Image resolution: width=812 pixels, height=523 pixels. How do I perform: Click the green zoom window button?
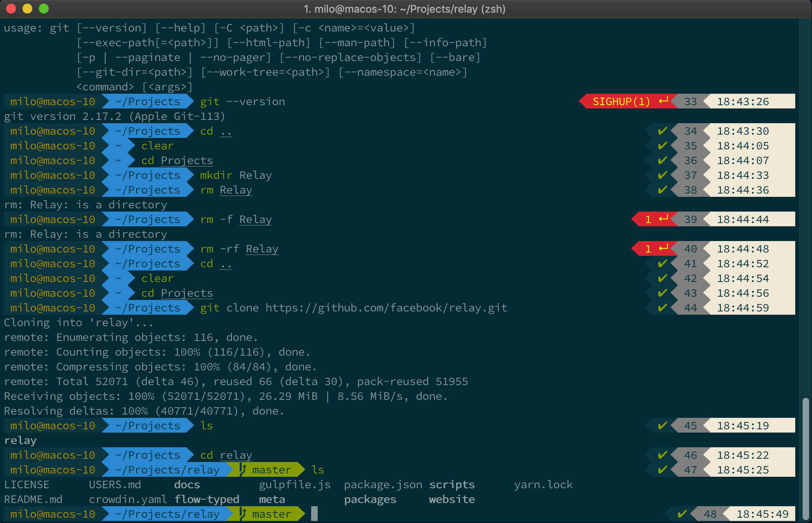click(x=44, y=9)
